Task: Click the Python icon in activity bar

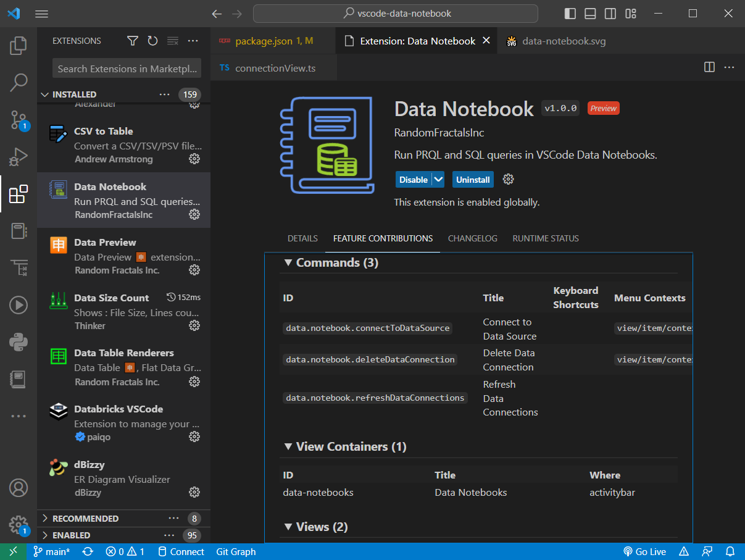Action: tap(19, 341)
